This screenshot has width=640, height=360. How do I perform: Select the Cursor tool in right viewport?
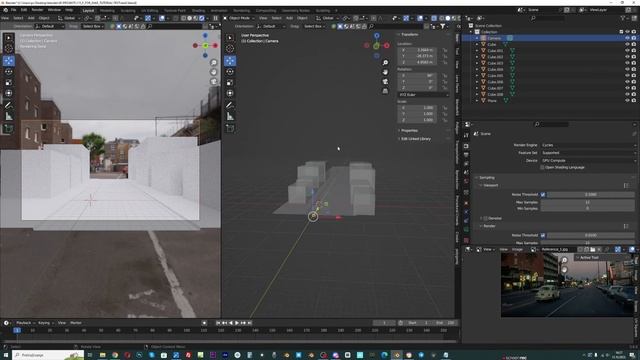coord(230,49)
